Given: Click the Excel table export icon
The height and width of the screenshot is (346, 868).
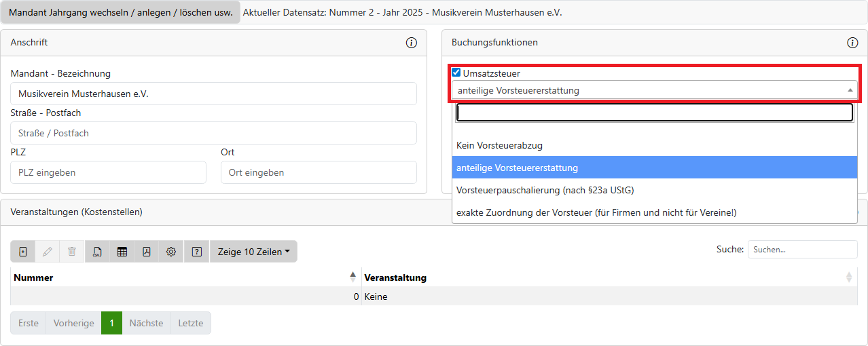Looking at the screenshot, I should (122, 252).
